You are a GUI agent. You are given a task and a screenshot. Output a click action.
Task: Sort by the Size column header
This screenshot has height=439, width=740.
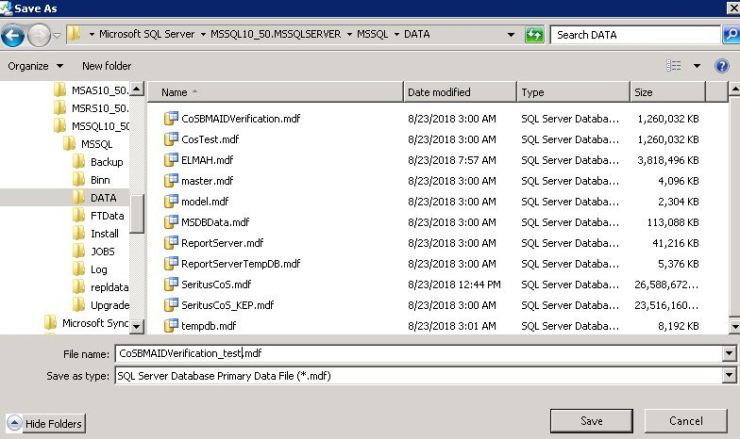pos(668,92)
